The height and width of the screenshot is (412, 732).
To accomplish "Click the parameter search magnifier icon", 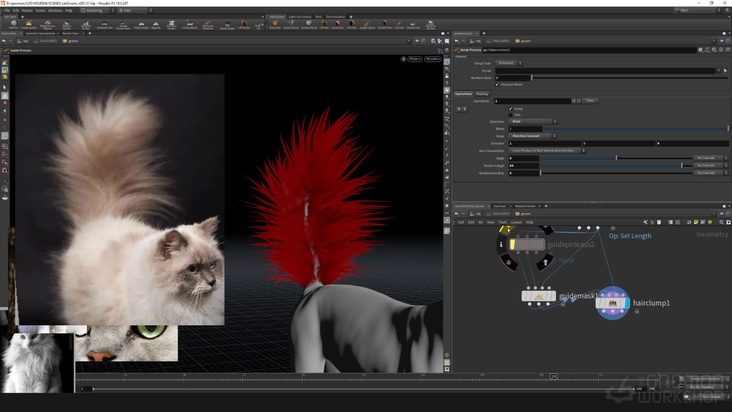I will (x=714, y=49).
